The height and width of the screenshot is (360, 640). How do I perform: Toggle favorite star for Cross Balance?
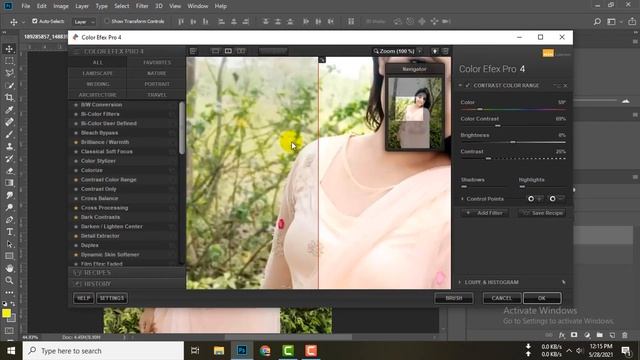click(76, 198)
